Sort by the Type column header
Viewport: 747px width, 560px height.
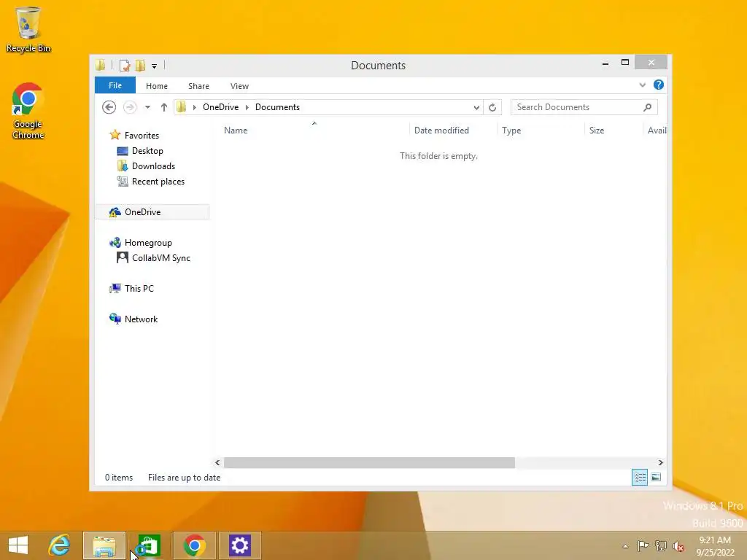click(x=511, y=130)
